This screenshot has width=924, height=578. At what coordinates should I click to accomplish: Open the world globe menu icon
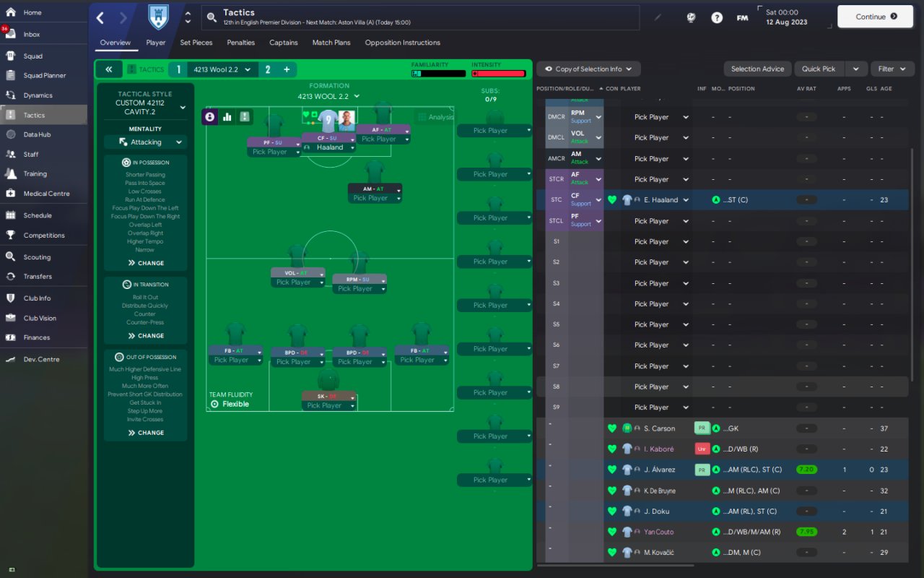pyautogui.click(x=691, y=18)
